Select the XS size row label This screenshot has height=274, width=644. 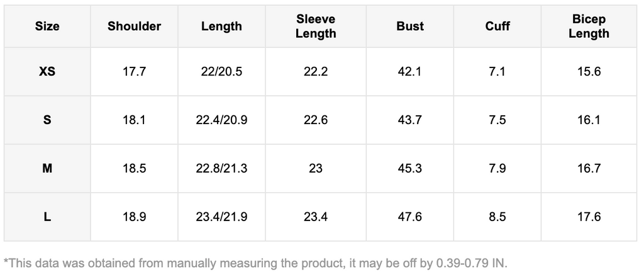(47, 72)
